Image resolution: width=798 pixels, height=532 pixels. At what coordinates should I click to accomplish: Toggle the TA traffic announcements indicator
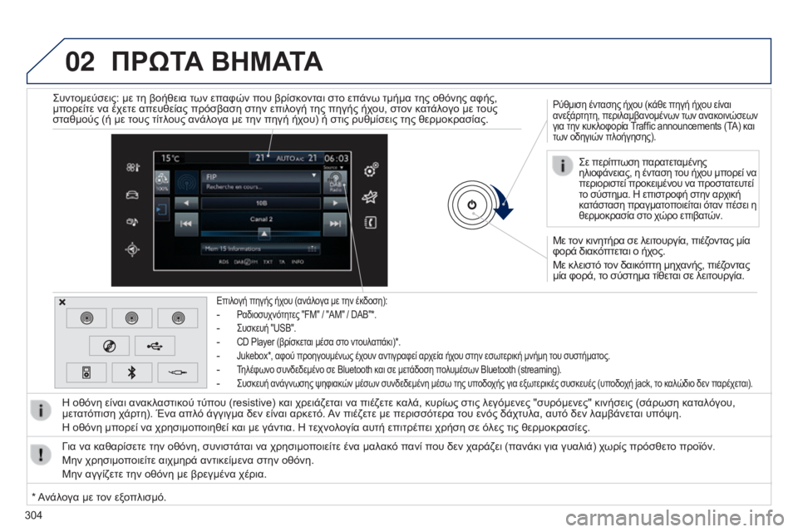coord(282,262)
